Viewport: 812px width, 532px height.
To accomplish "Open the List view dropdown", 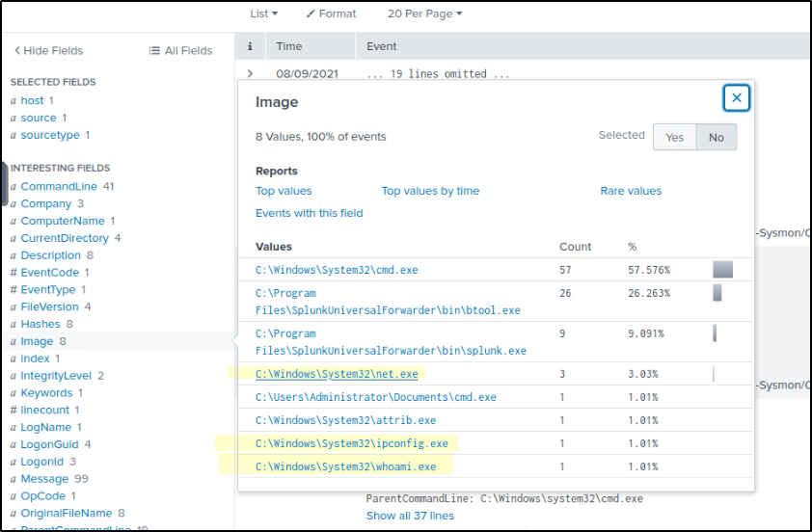I will click(263, 13).
